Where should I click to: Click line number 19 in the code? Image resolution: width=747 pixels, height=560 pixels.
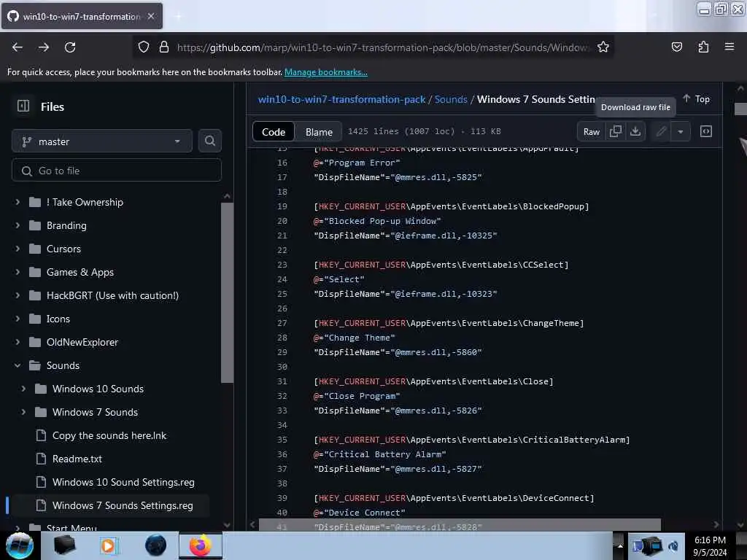coord(282,206)
